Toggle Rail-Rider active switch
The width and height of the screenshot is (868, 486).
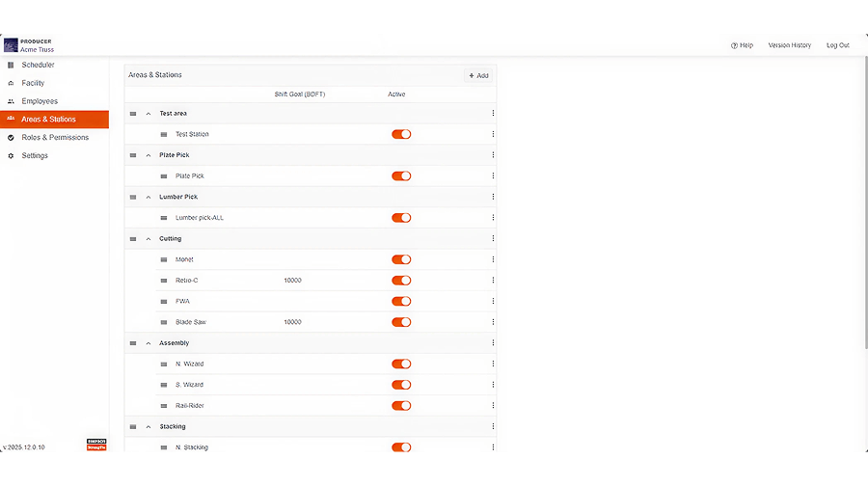point(401,406)
